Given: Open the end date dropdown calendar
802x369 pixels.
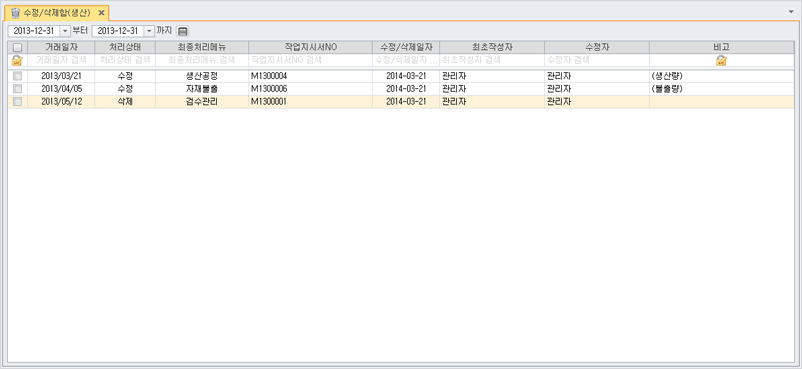Looking at the screenshot, I should 149,31.
